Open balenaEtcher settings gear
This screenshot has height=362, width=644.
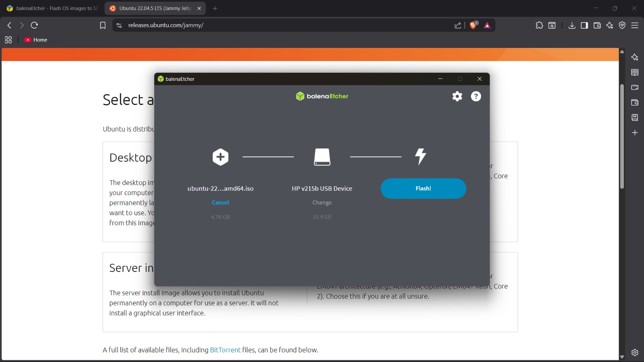[x=457, y=96]
